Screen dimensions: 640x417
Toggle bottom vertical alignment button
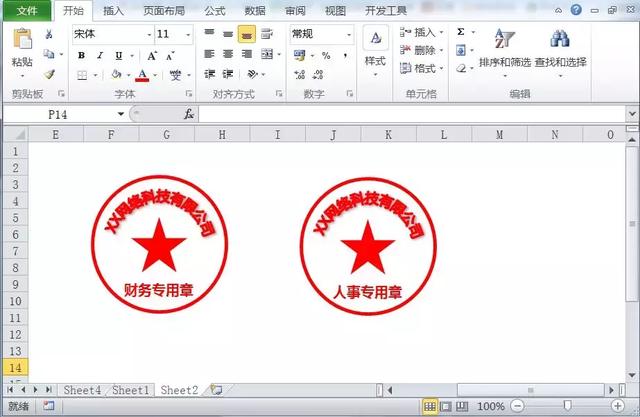click(x=246, y=34)
